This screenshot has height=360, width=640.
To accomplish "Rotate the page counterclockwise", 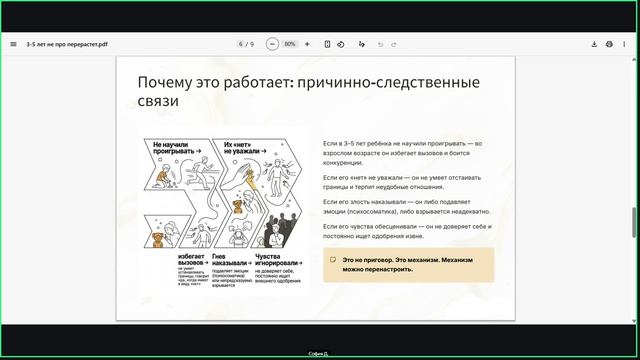I will pyautogui.click(x=341, y=44).
